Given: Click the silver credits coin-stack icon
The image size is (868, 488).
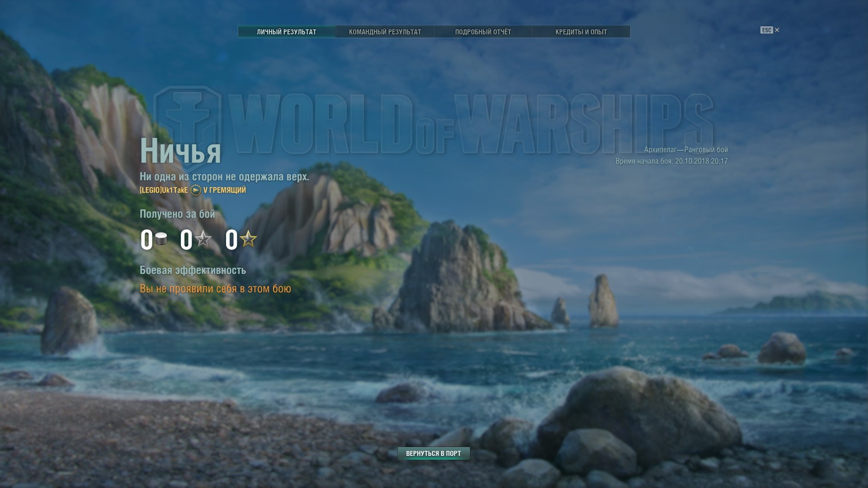Looking at the screenshot, I should (161, 239).
